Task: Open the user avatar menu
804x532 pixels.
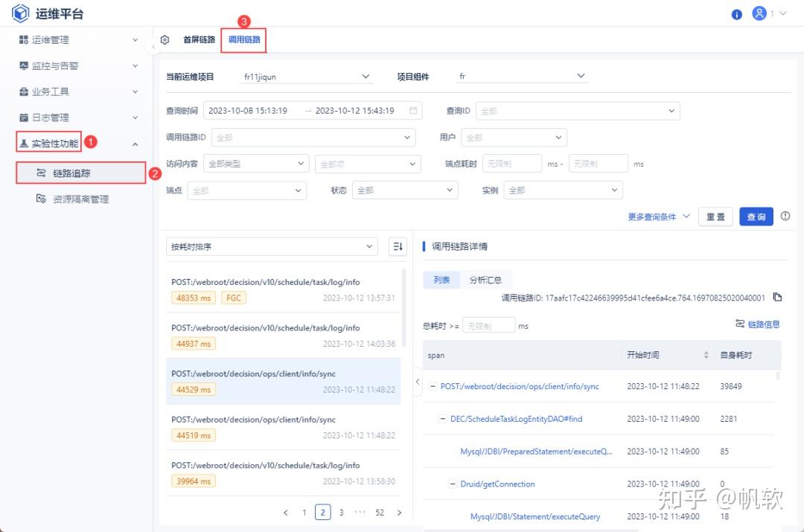Action: [759, 13]
